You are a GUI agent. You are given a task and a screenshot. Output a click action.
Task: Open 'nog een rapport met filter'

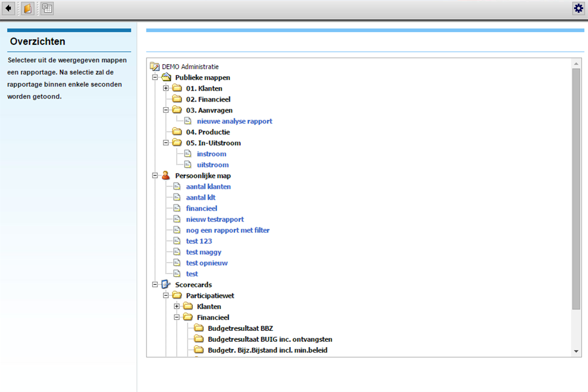227,230
